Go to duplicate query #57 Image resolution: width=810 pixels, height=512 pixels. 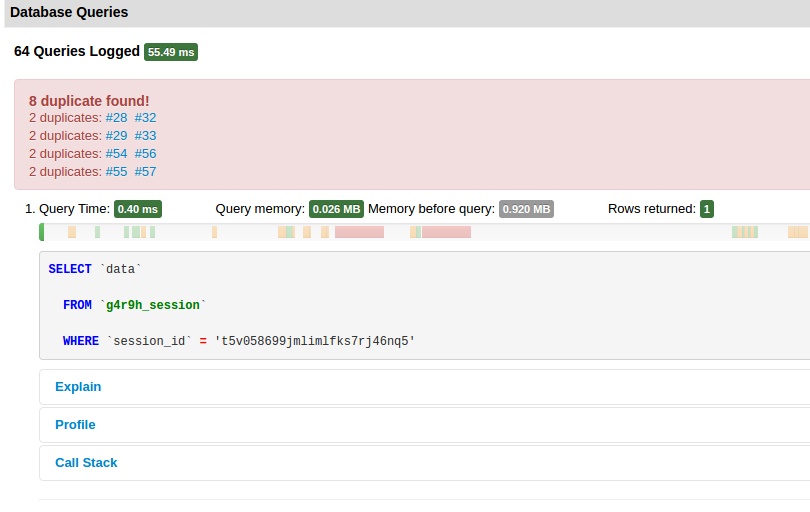[x=145, y=172]
